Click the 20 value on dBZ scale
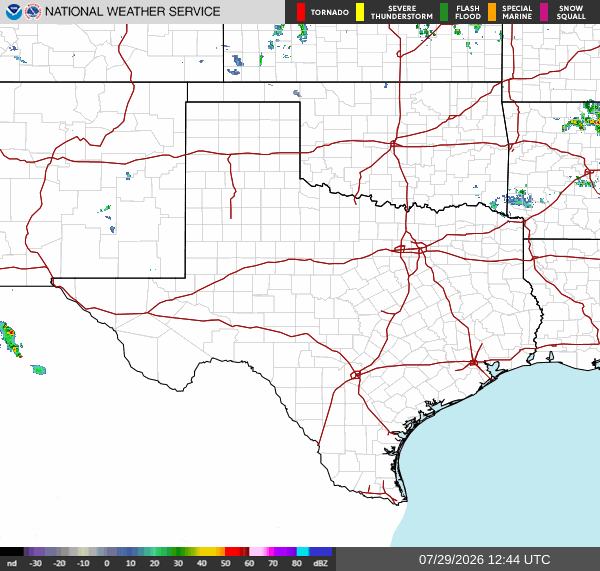 coord(154,563)
